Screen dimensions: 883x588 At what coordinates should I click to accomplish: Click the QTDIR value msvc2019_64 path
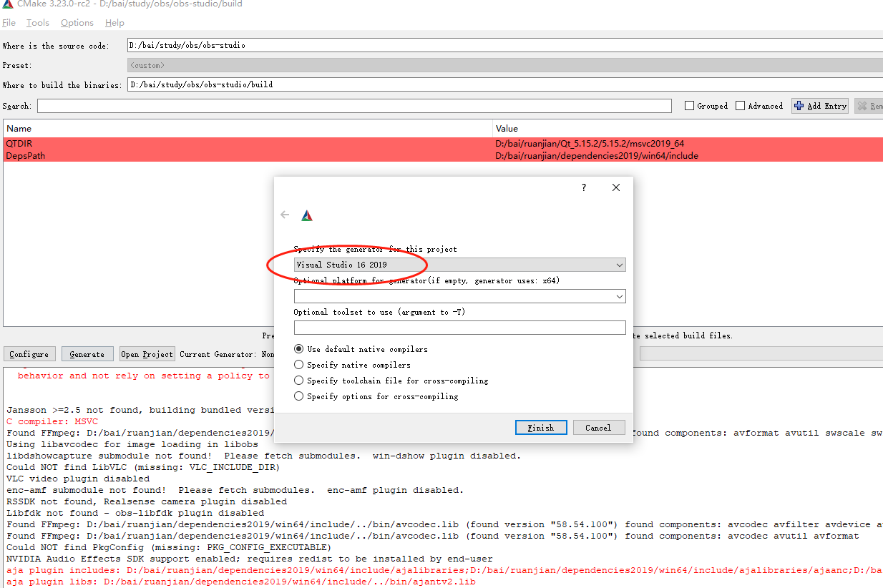(x=590, y=144)
